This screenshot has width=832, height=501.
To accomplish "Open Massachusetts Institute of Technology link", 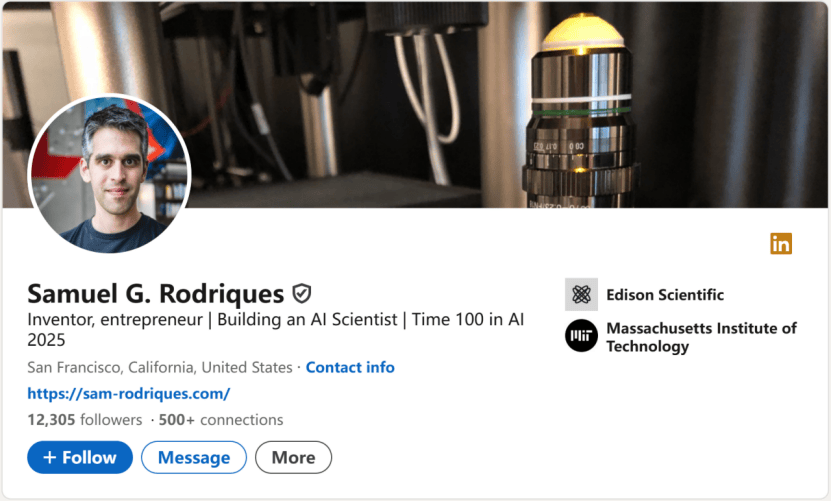I will point(701,337).
